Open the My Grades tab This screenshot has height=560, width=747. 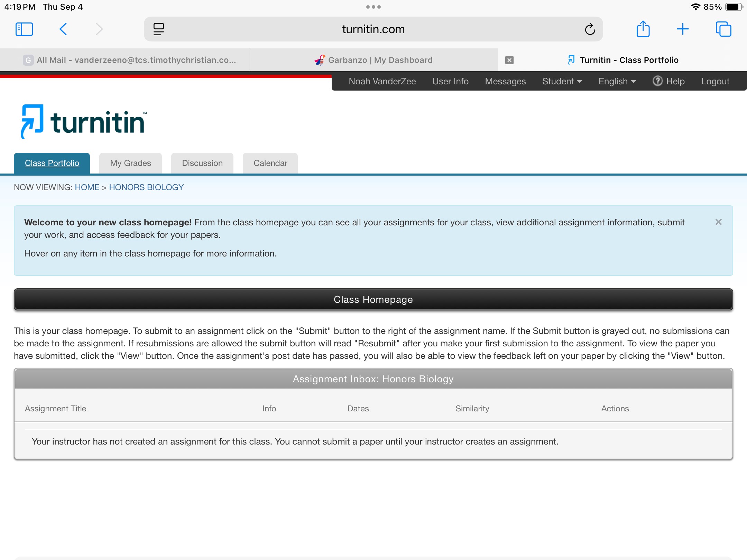pos(130,163)
